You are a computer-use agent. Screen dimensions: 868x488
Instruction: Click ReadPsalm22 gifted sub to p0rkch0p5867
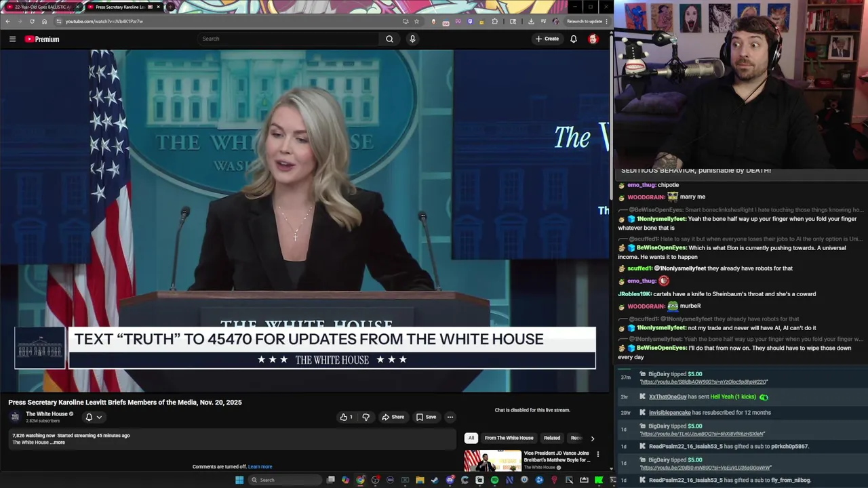[728, 446]
